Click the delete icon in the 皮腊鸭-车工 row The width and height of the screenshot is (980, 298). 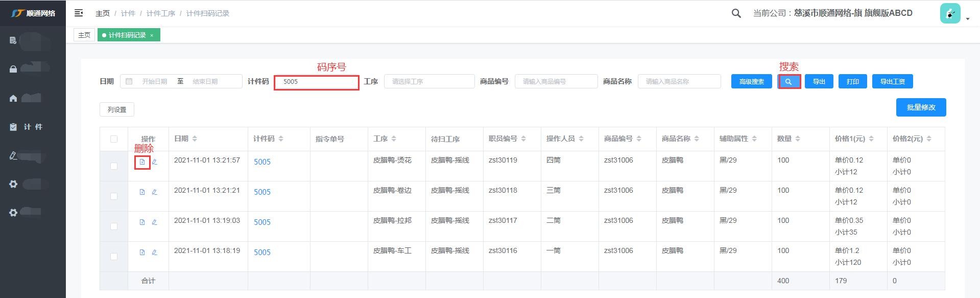[x=142, y=253]
